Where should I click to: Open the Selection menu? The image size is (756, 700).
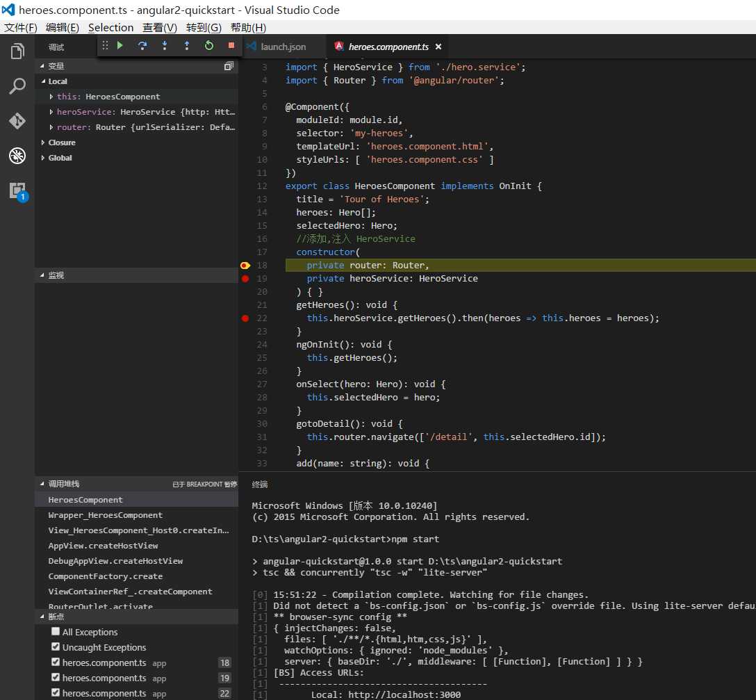[111, 28]
